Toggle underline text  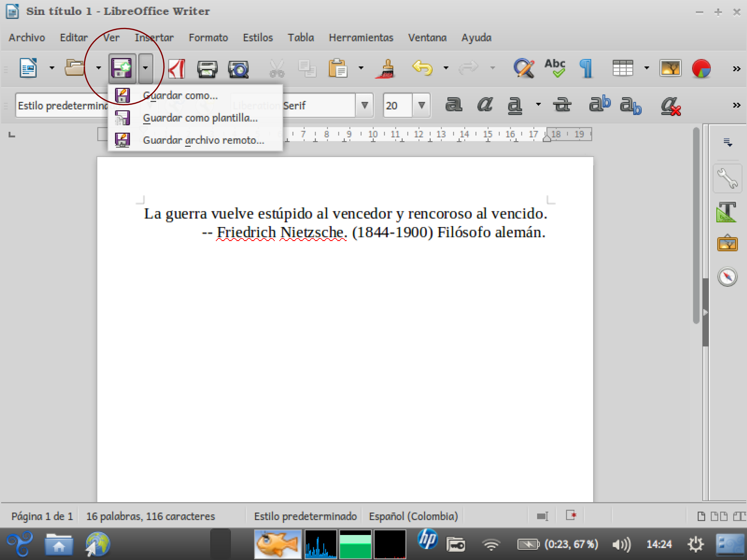pos(515,106)
